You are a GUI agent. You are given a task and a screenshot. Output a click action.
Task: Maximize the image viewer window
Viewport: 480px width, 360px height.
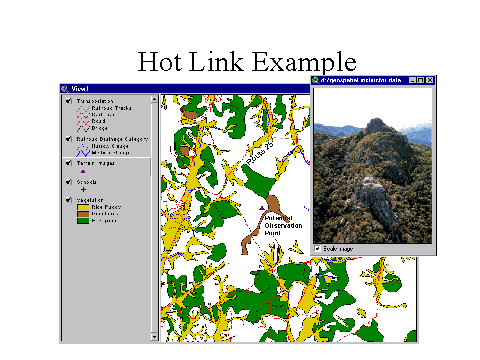coord(421,80)
